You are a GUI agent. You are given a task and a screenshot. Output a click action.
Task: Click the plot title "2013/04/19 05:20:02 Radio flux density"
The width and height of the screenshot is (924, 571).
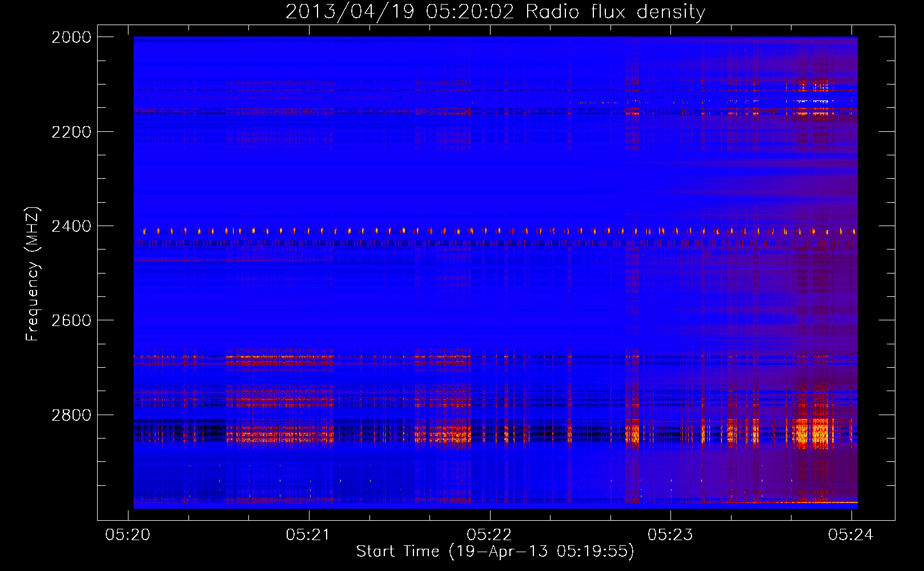[x=495, y=11]
